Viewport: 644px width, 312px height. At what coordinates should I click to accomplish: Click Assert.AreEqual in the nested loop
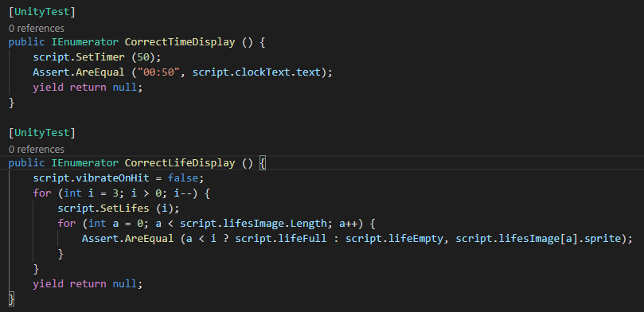pyautogui.click(x=127, y=239)
